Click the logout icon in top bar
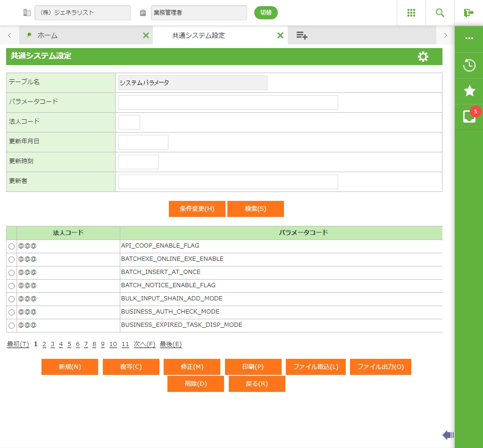 468,13
